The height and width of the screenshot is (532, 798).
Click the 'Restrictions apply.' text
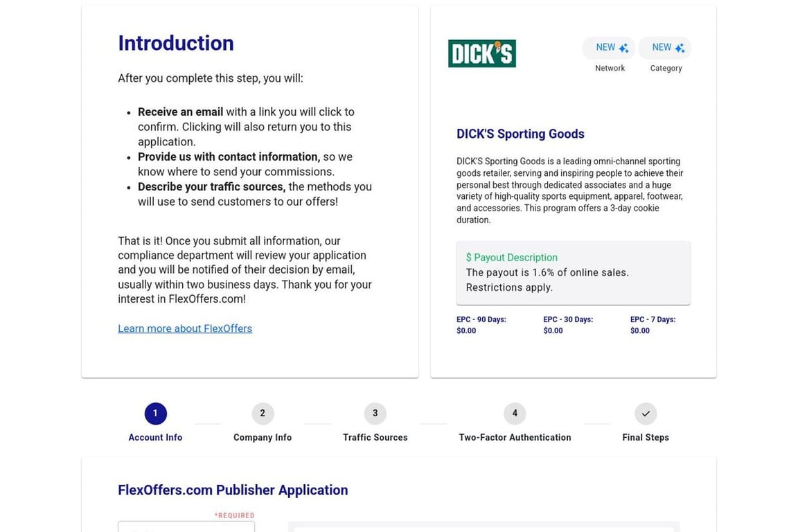509,287
